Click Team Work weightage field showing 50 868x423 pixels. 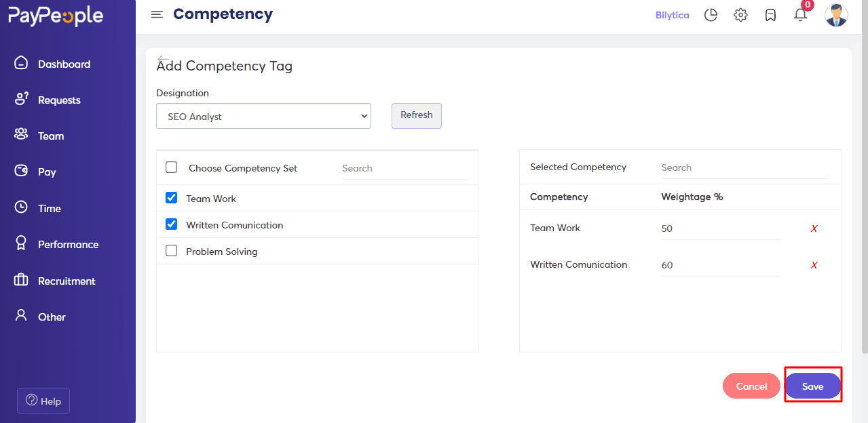(721, 228)
